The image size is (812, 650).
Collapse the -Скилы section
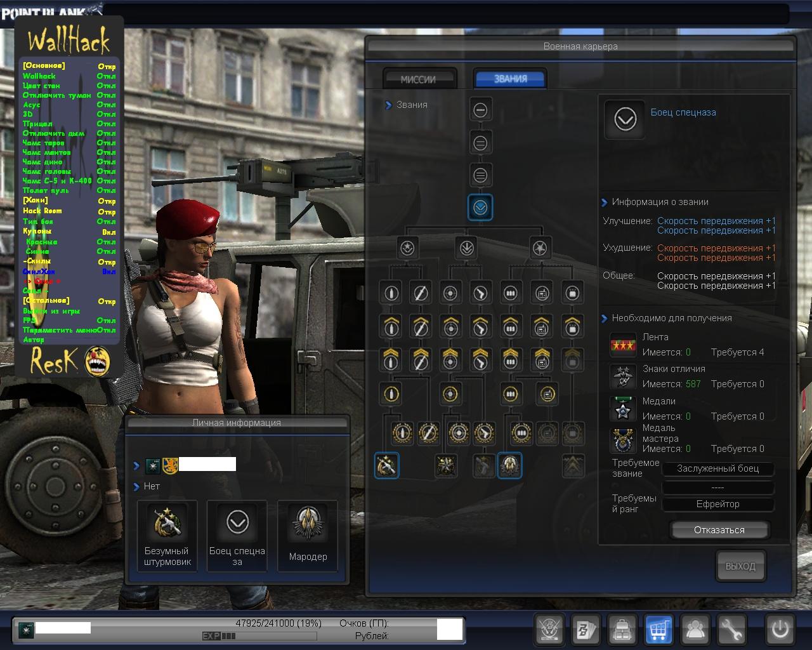point(69,261)
